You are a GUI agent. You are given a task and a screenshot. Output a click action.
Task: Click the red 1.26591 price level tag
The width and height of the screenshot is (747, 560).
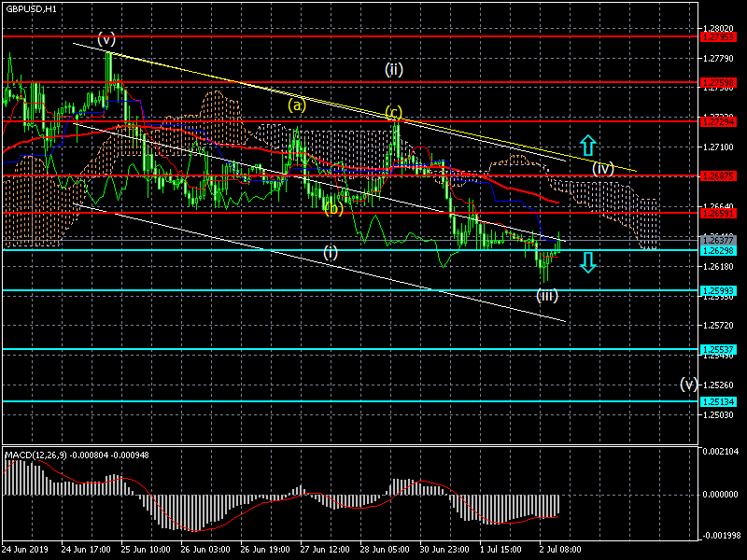718,214
